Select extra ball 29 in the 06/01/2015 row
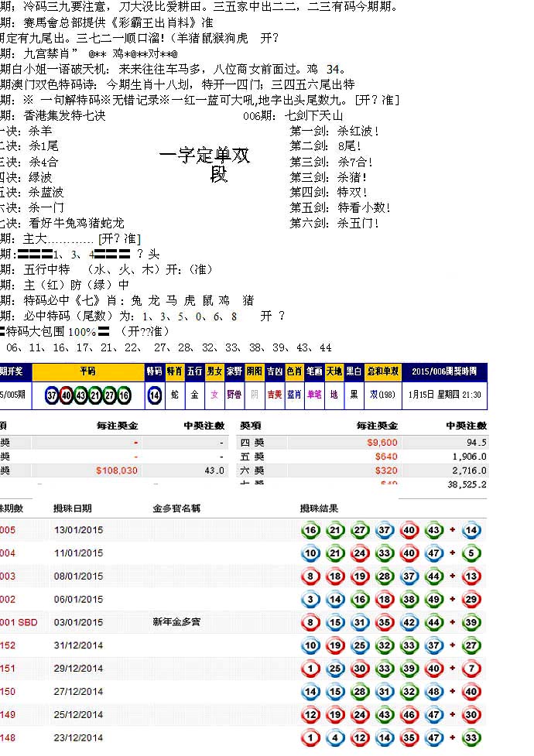 click(471, 599)
